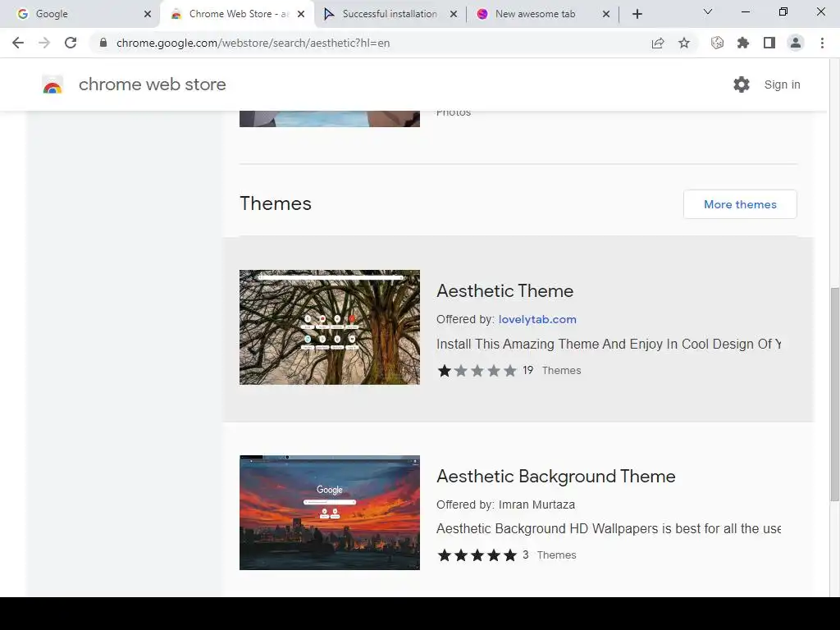
Task: Click the Aesthetic Background Theme star rating
Action: click(x=477, y=555)
